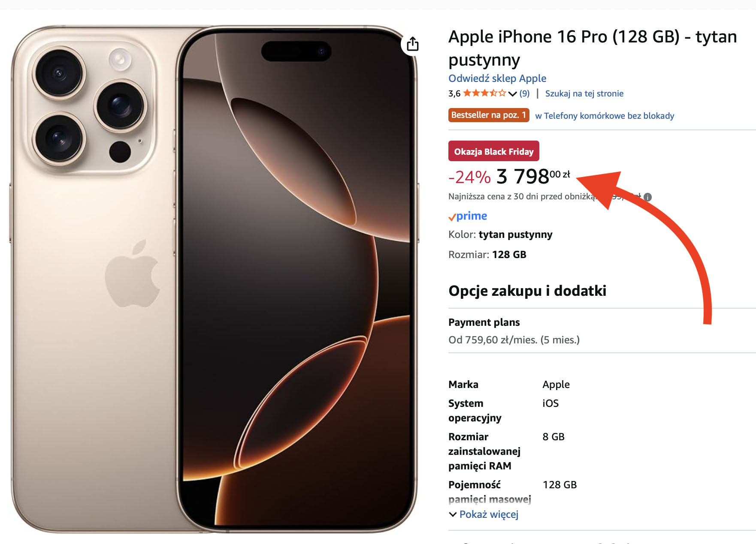Click the 3 798 zł price
Image resolution: width=756 pixels, height=544 pixels.
(x=533, y=176)
